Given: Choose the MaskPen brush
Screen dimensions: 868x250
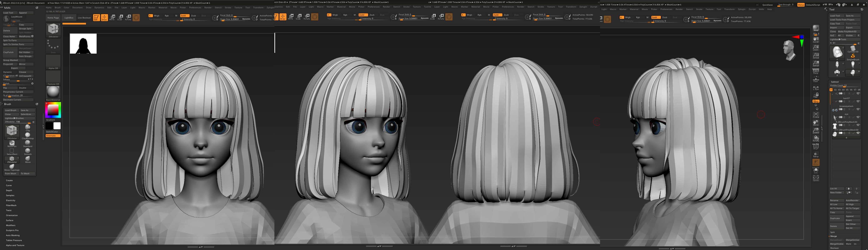Looking at the screenshot, I should [12, 144].
